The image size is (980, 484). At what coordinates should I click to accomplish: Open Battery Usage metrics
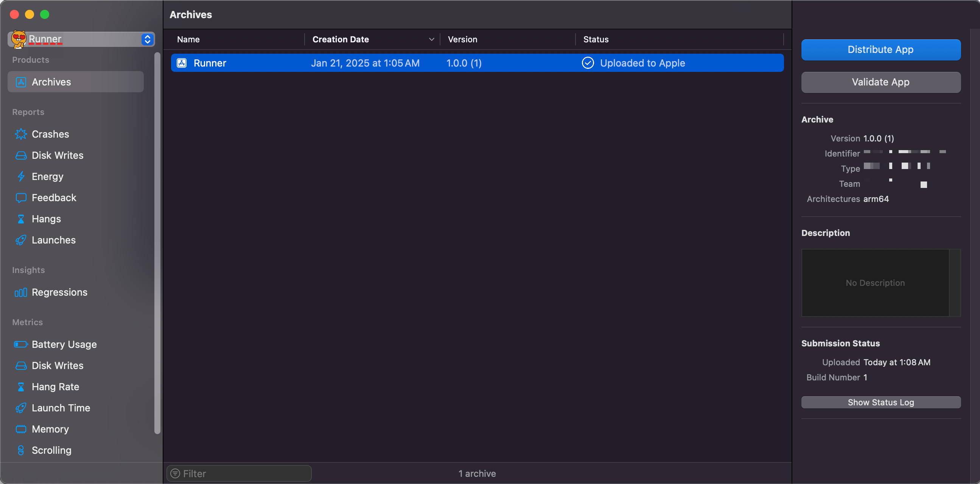point(64,344)
